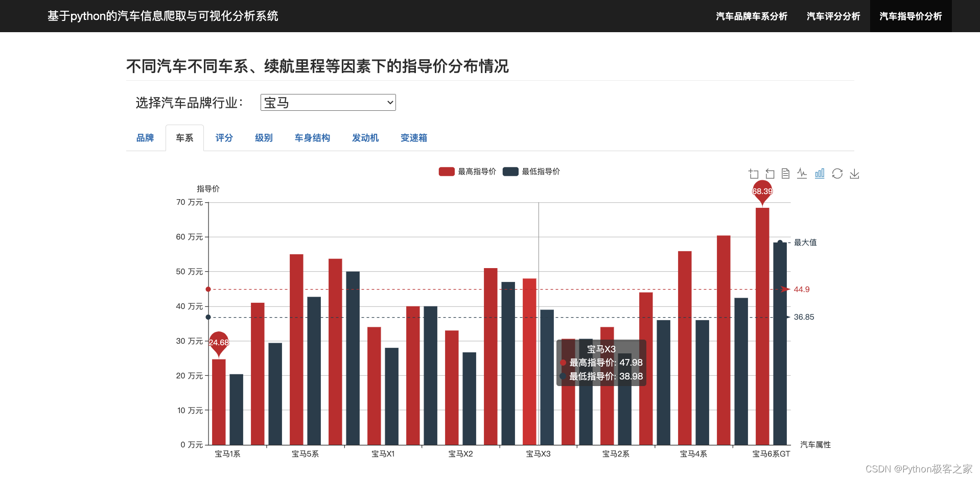Click the 24.68 minimum marker pin
The image size is (980, 479).
coord(219,343)
